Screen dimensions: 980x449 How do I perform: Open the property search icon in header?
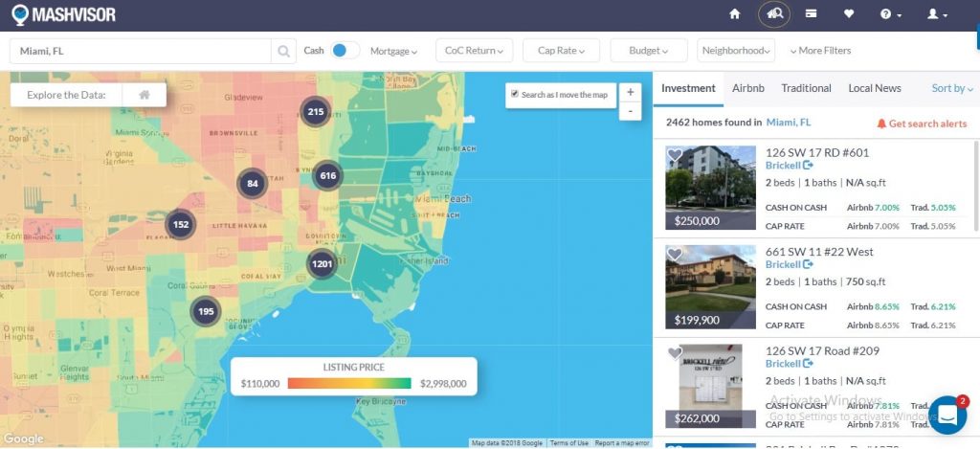774,14
